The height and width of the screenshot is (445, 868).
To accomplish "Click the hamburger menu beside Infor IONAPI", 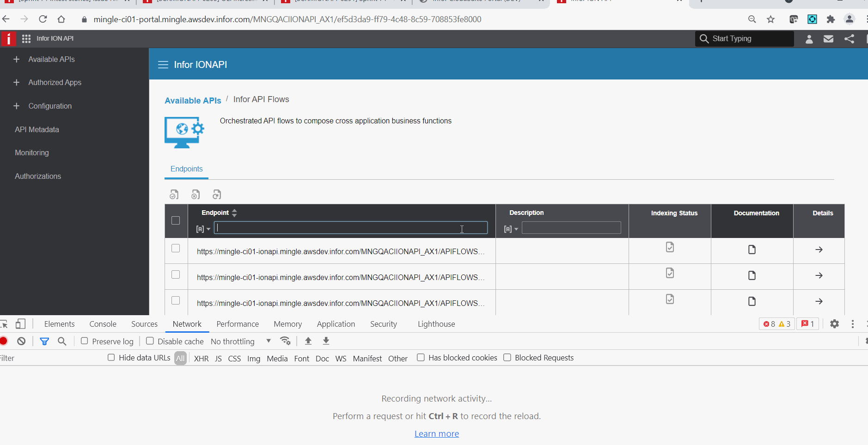I will point(163,65).
